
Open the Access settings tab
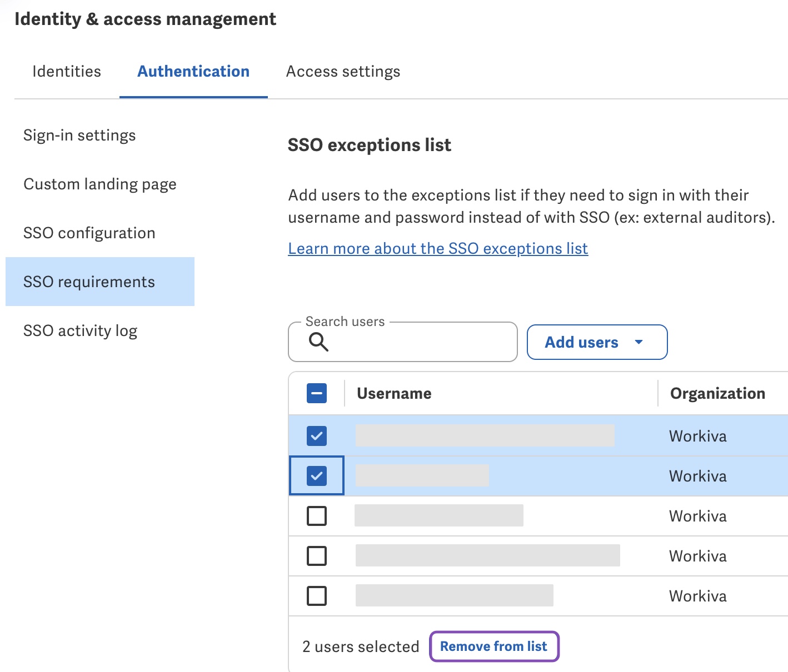tap(343, 72)
